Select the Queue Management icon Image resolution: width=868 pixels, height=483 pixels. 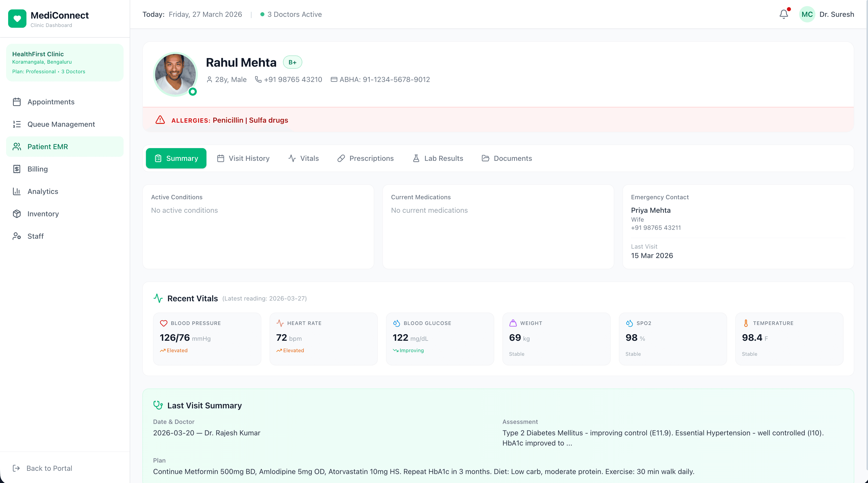pos(17,124)
